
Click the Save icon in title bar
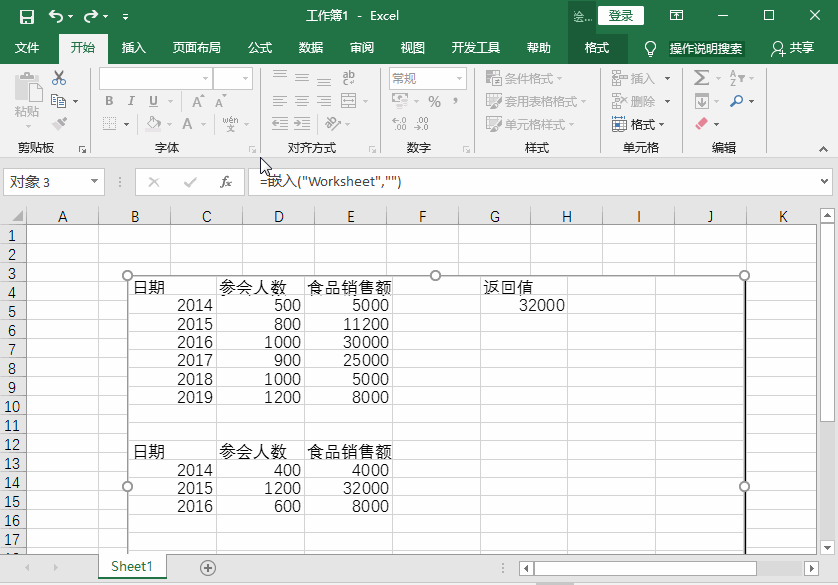tap(27, 16)
